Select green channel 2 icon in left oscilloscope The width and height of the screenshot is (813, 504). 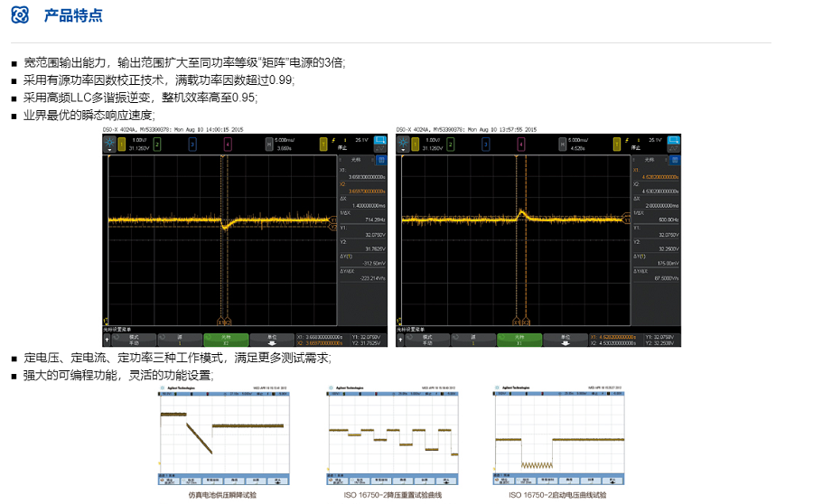[x=158, y=143]
